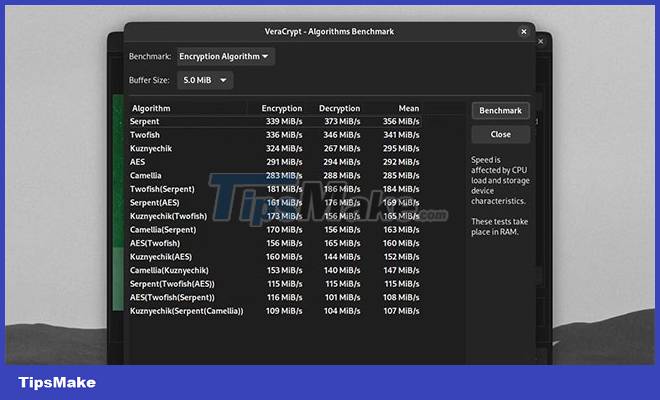Click the Benchmark button
The height and width of the screenshot is (400, 660).
500,111
